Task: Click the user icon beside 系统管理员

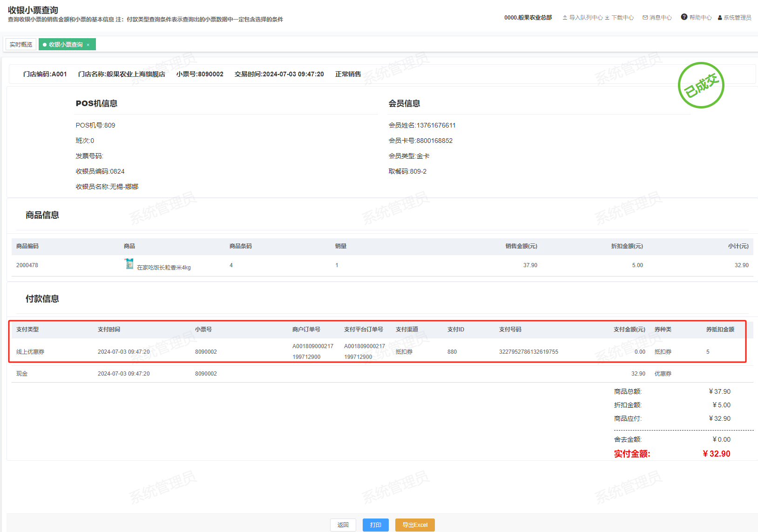Action: click(x=720, y=18)
